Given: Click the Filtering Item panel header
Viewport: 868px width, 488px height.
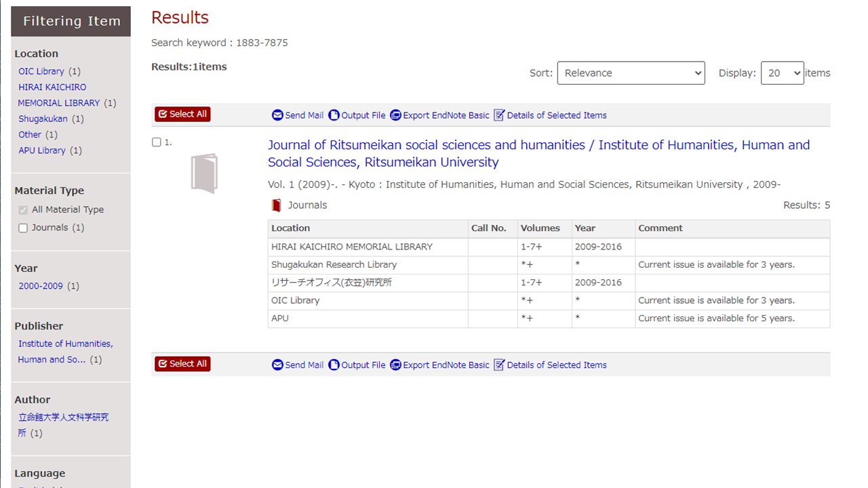Looking at the screenshot, I should click(x=71, y=21).
